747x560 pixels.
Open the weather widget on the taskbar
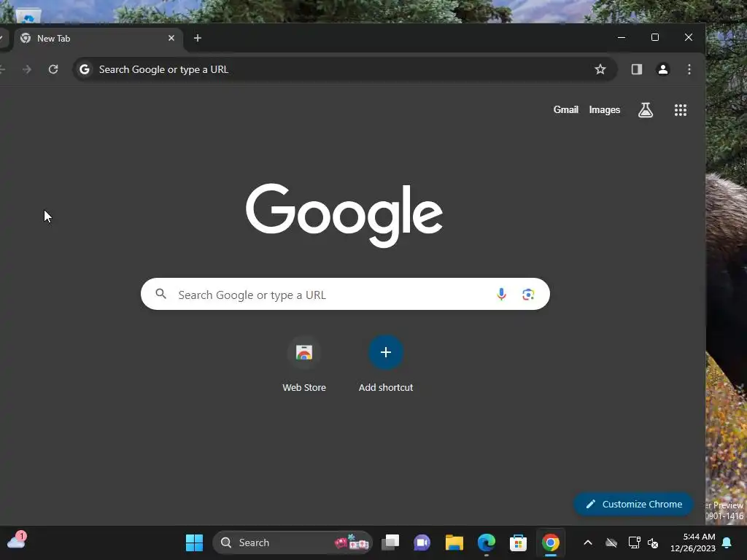coord(17,540)
